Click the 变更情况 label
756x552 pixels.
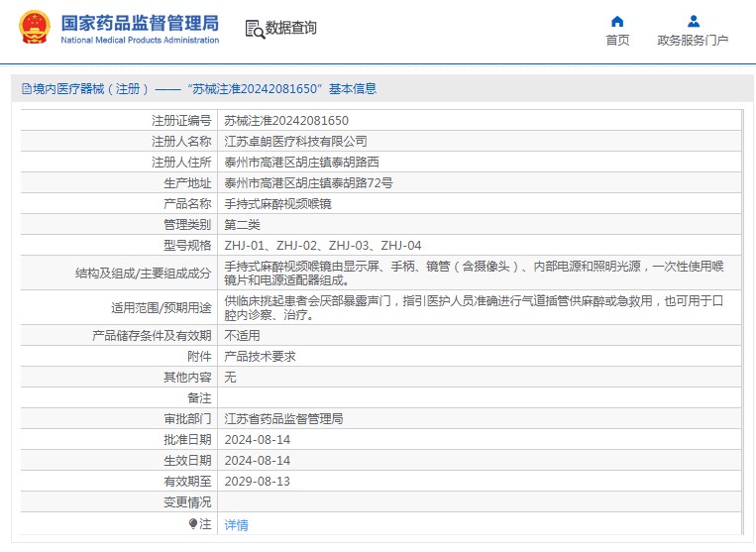(x=187, y=502)
